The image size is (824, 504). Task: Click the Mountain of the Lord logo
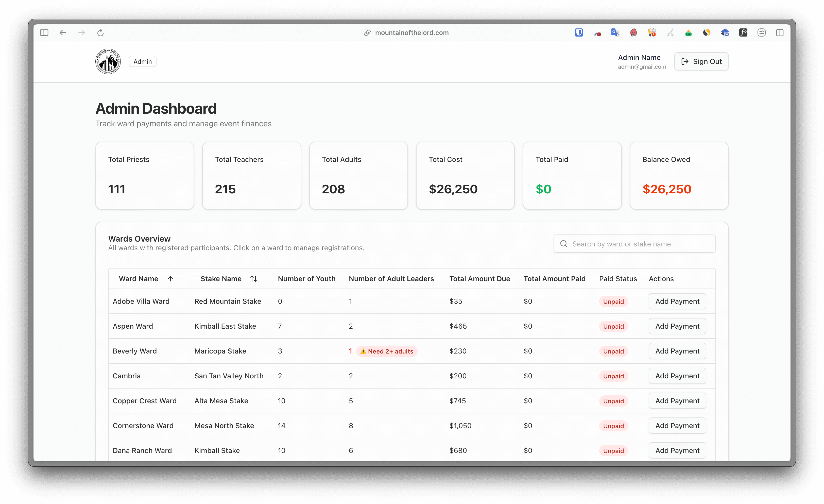coord(108,61)
